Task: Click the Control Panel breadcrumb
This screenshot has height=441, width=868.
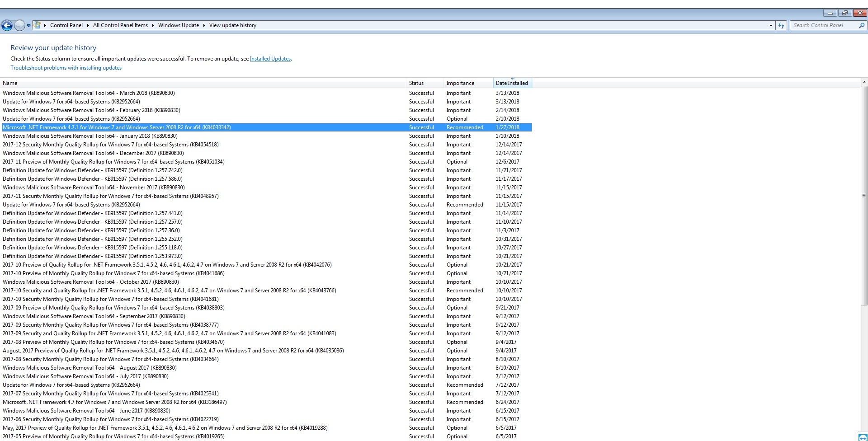Action: pos(66,25)
